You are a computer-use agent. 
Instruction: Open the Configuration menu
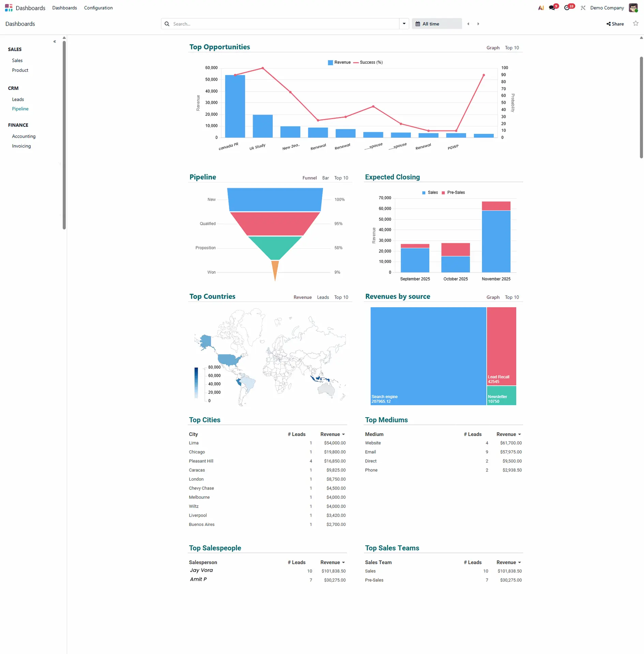(x=98, y=8)
